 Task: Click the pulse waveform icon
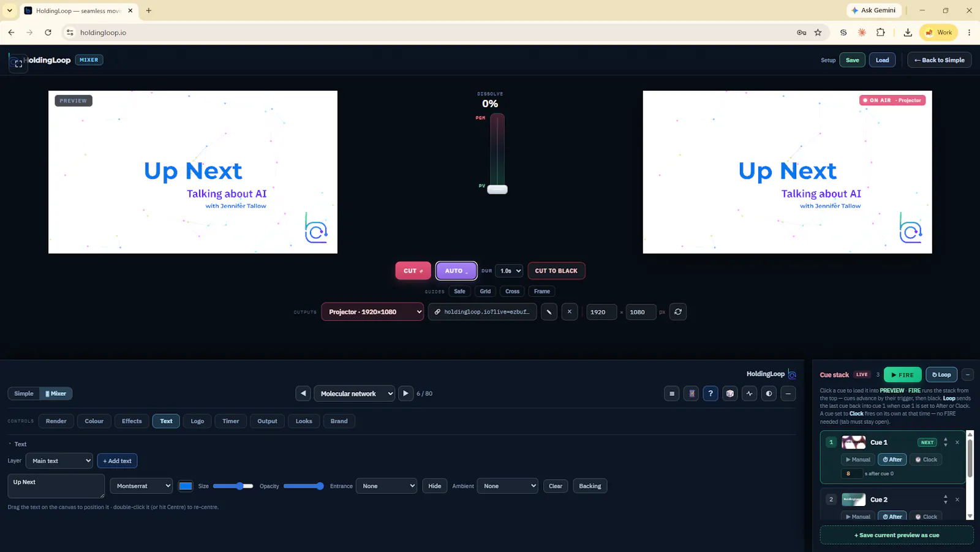(750, 393)
